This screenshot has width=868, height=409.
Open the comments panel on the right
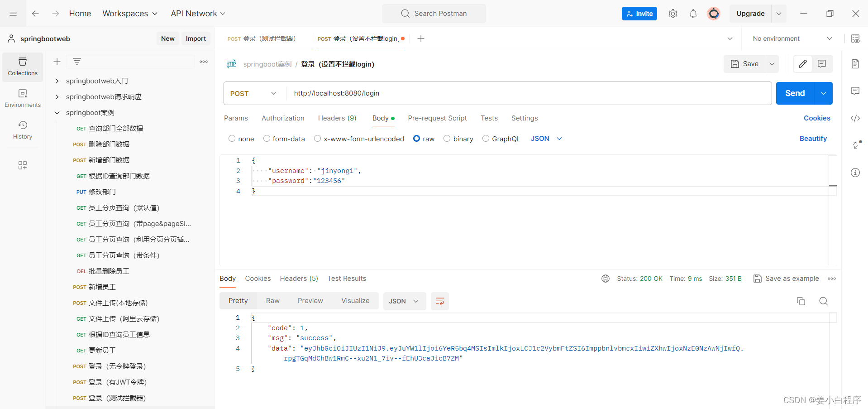coord(855,91)
